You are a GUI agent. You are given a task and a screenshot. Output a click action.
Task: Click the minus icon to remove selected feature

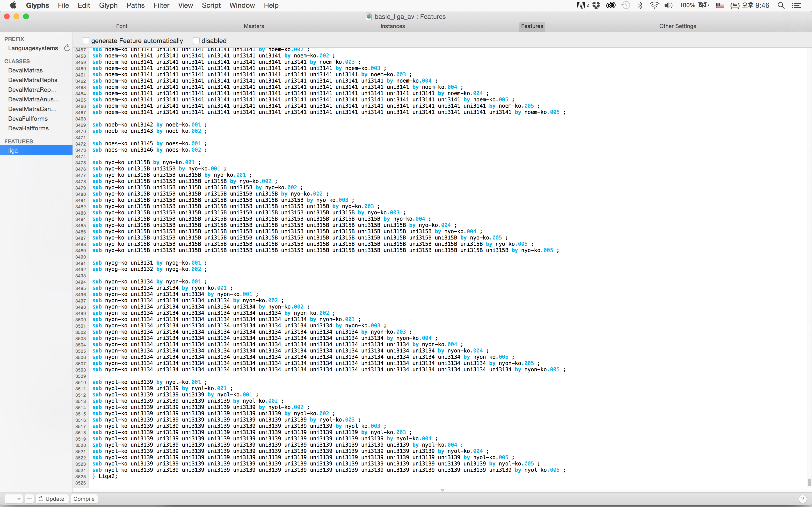[29, 499]
